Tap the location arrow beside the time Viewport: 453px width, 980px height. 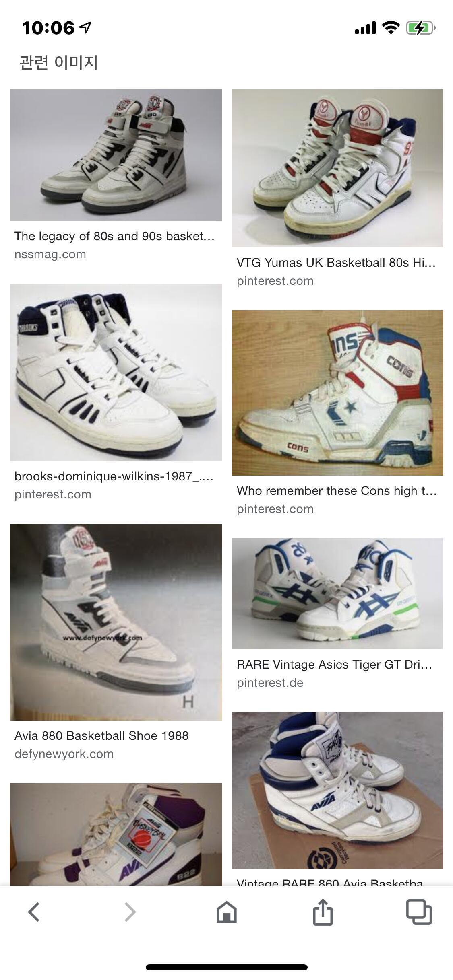(85, 27)
